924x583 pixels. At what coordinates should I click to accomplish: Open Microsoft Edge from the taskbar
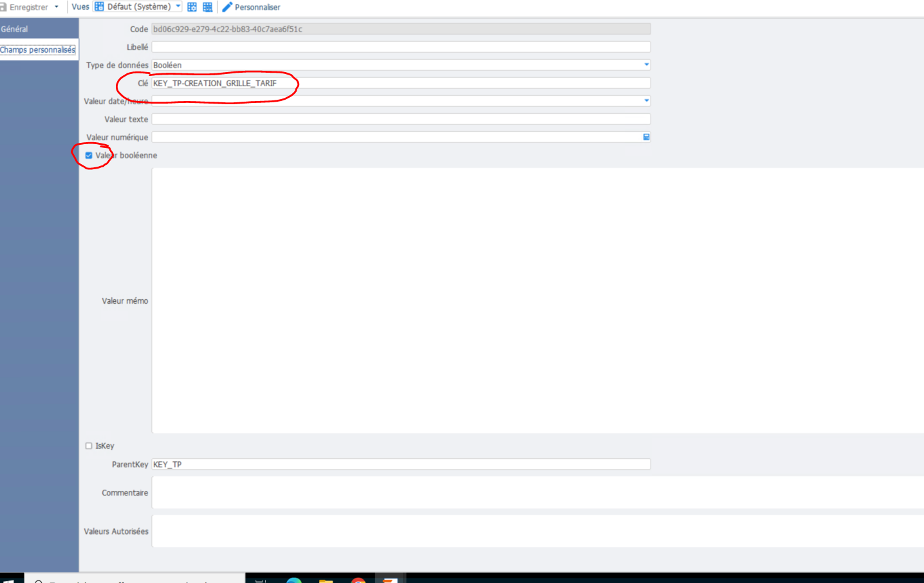coord(294,580)
